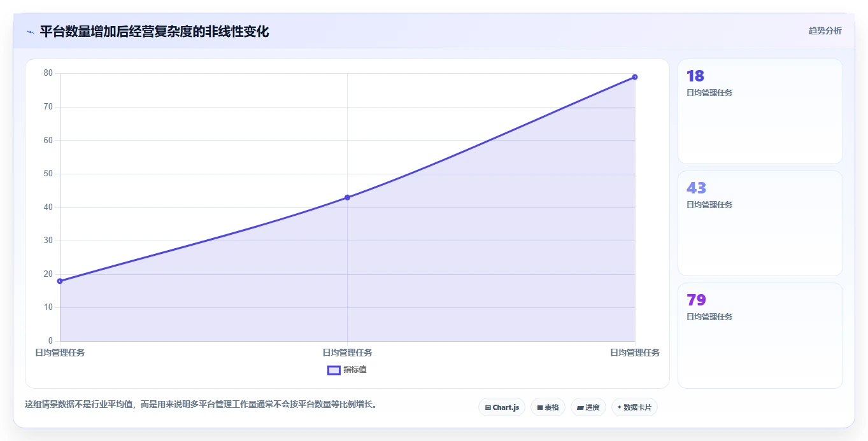Select the 表格 tag

coord(548,407)
